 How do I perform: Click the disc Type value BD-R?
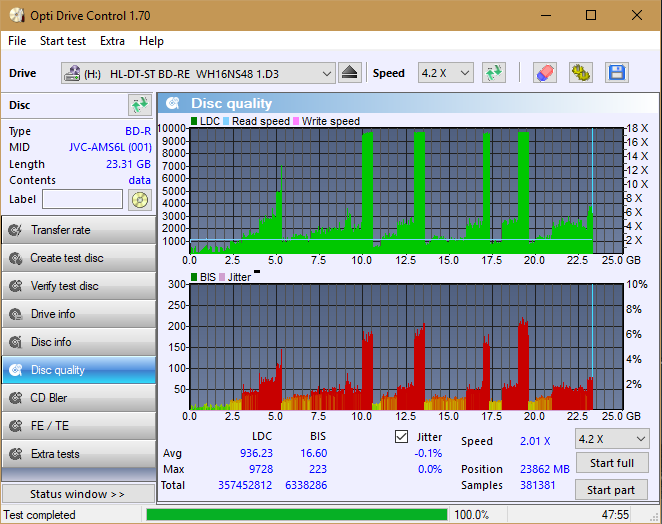(138, 131)
